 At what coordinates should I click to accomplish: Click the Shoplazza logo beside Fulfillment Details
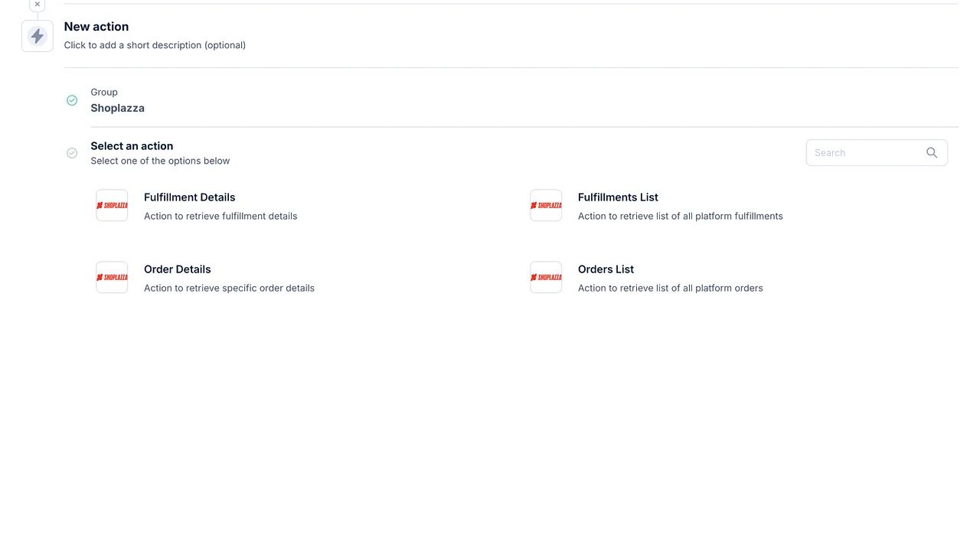click(112, 205)
